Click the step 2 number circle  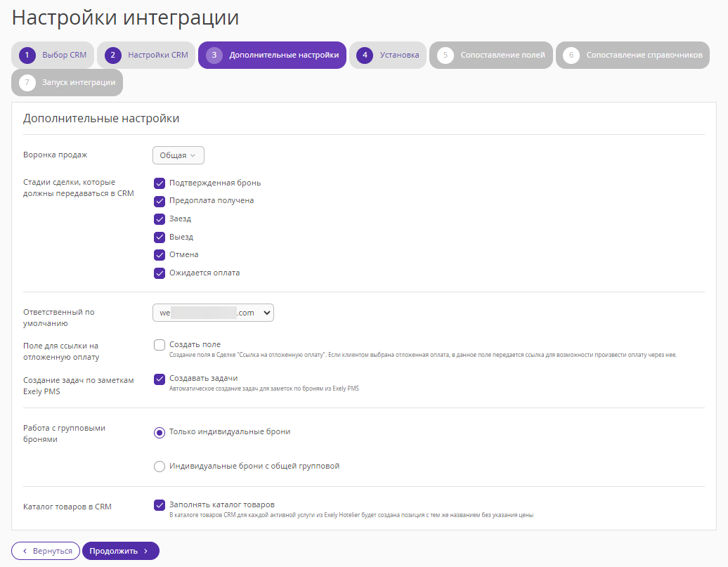[113, 56]
